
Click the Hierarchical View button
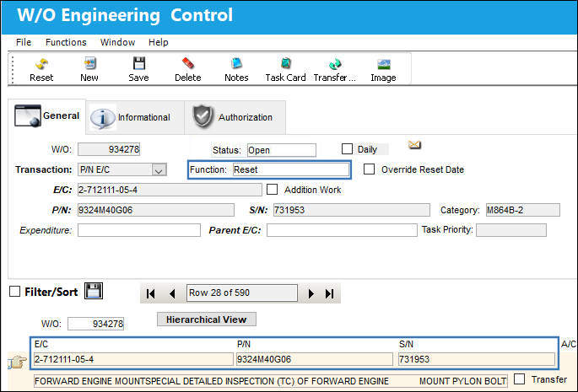[207, 320]
